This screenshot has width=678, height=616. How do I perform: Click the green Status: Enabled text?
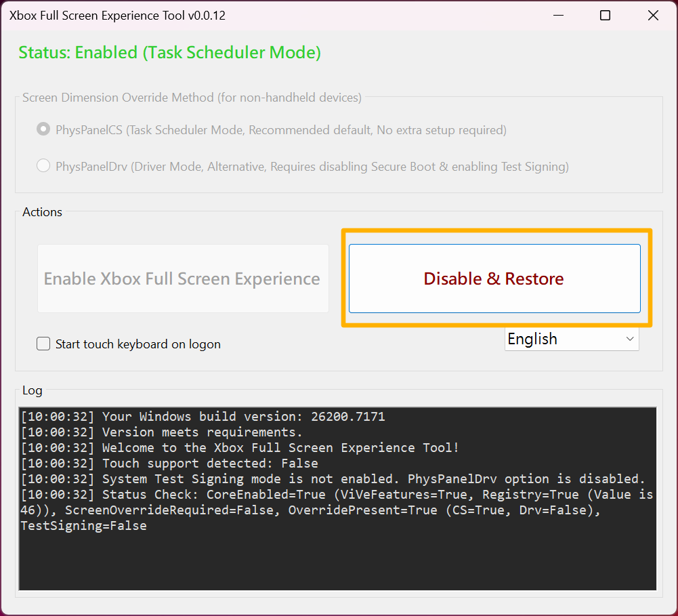[169, 52]
